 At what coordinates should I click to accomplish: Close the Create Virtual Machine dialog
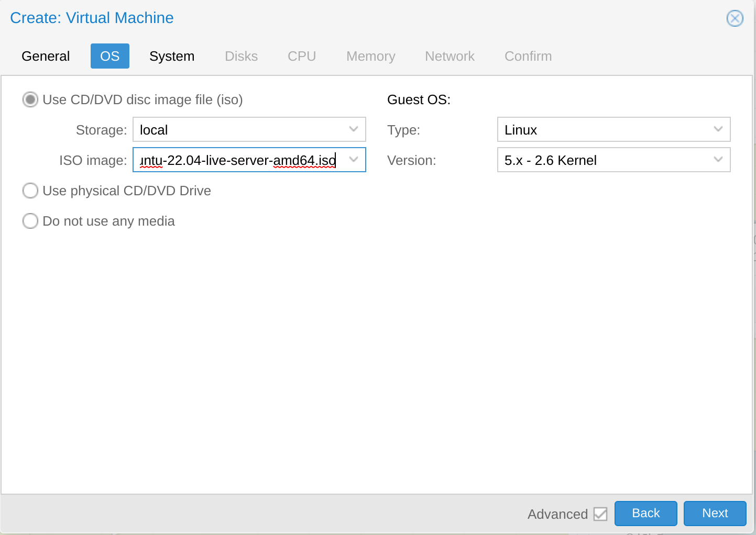pyautogui.click(x=735, y=18)
